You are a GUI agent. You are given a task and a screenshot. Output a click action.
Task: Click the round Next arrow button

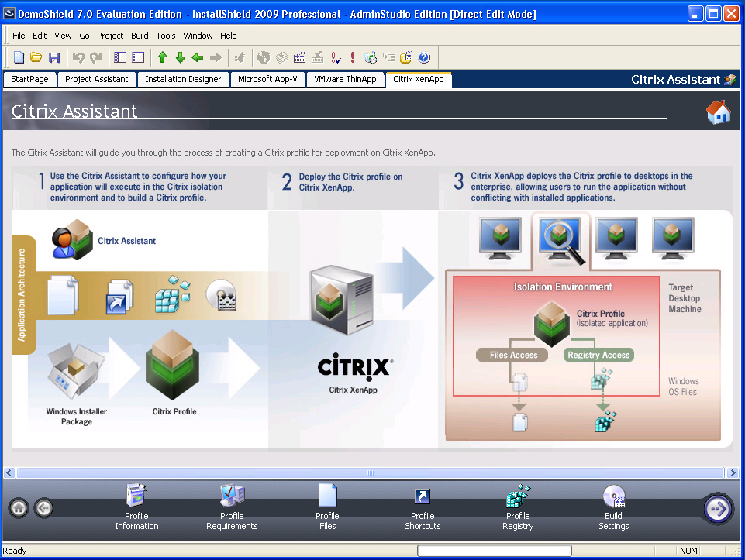click(x=718, y=508)
